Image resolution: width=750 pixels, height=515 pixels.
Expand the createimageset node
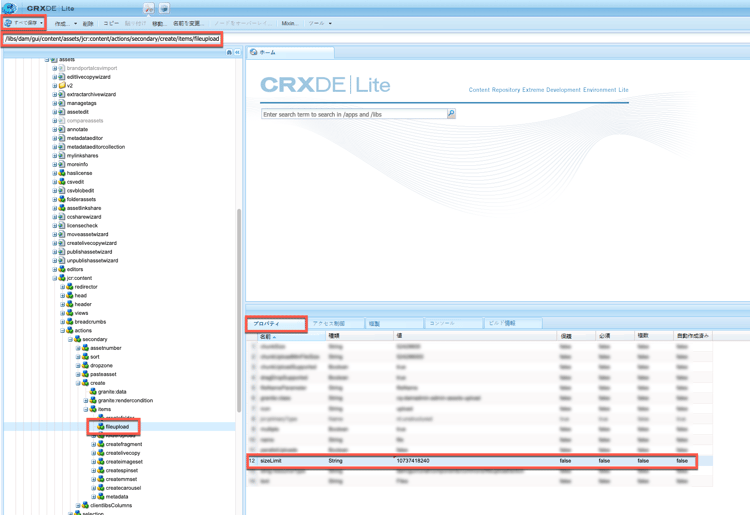pos(94,462)
